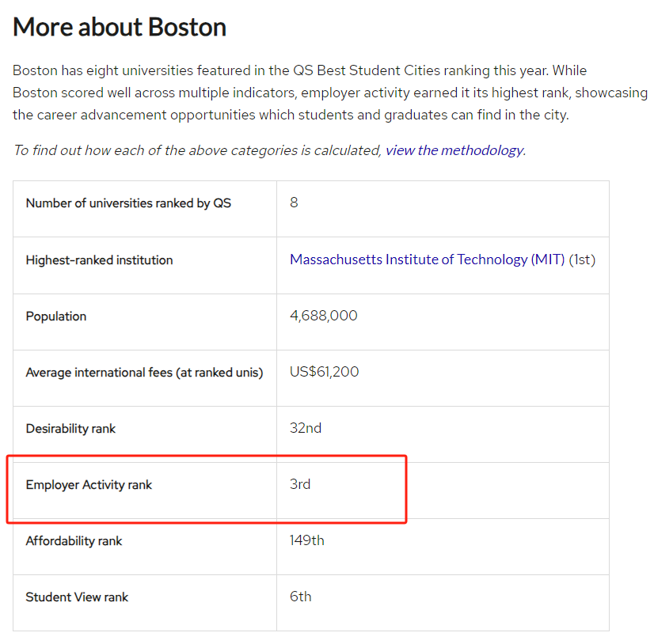Click the 'Number of universities ranked by QS' label

click(128, 203)
